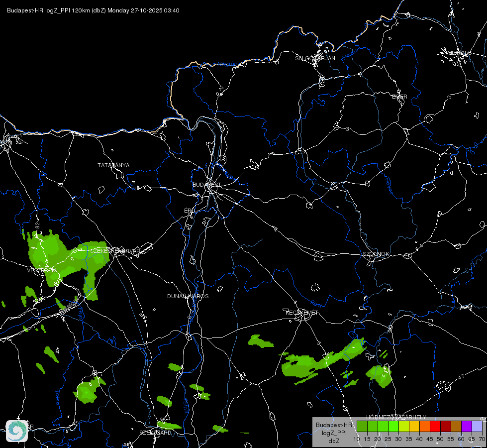Screen dimensions: 487x448
Task: Click the legend value '10'
Action: click(x=357, y=440)
